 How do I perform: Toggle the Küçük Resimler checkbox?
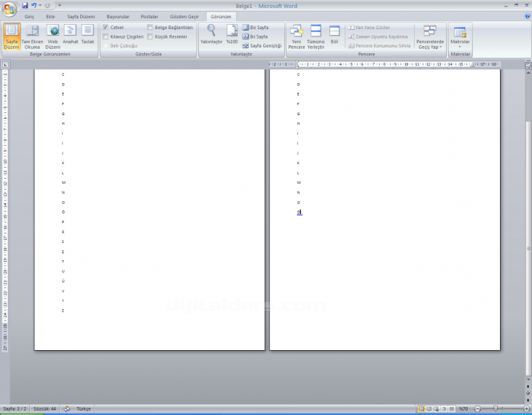pos(151,36)
